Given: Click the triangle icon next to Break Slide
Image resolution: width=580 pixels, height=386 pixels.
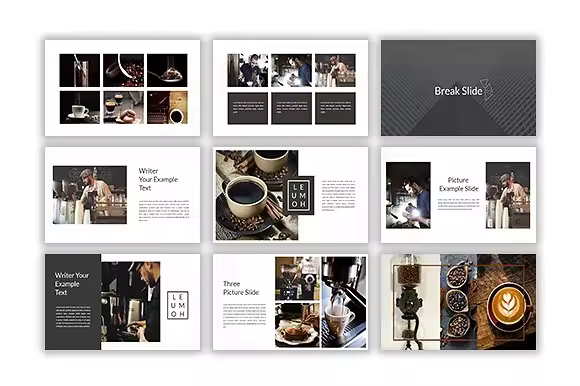Looking at the screenshot, I should (487, 89).
